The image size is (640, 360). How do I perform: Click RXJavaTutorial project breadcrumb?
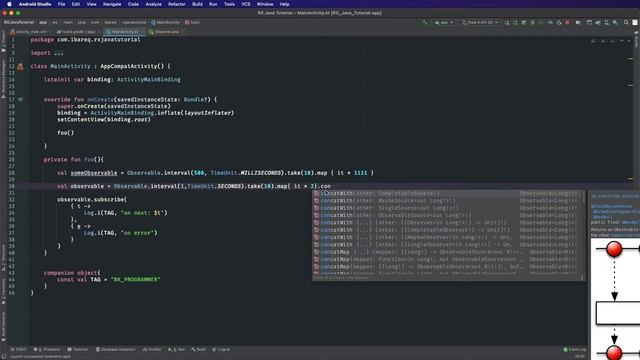click(x=19, y=22)
